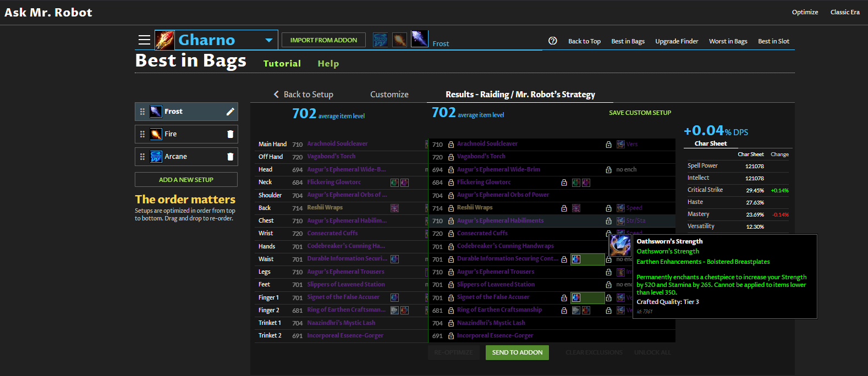Click the enchant icon on Augur's Ephemeral Trousers results row
Screen dimensions: 868x376
click(620, 272)
